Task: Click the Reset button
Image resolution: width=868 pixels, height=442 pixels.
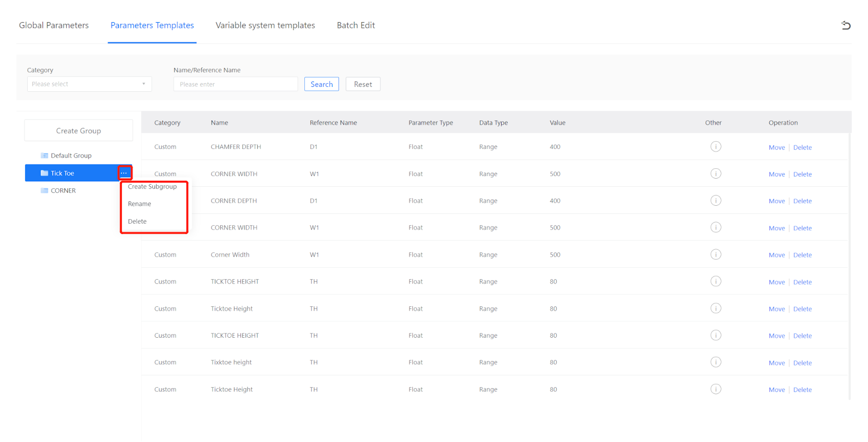Action: [x=363, y=84]
